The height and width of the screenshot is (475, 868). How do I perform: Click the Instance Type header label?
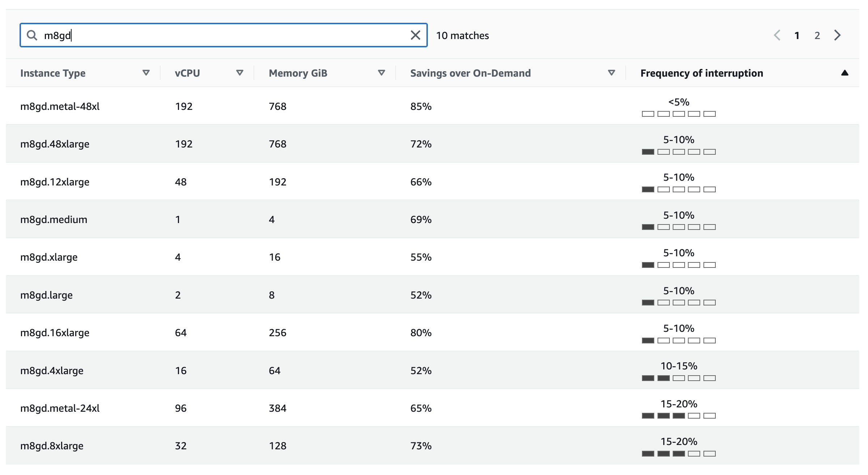pyautogui.click(x=53, y=73)
